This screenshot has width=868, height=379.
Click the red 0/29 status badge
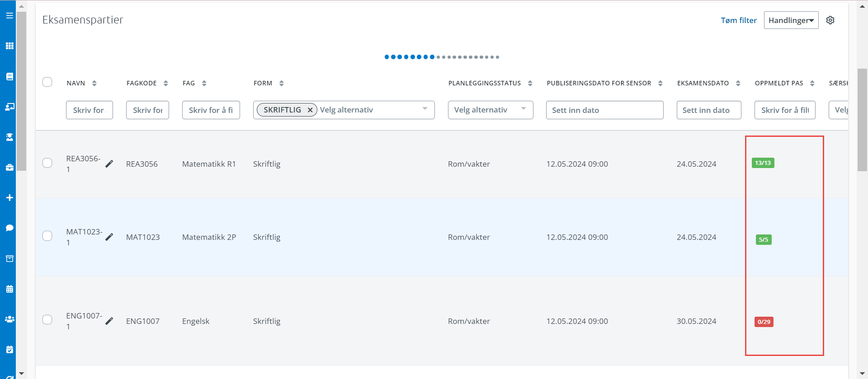coord(764,322)
